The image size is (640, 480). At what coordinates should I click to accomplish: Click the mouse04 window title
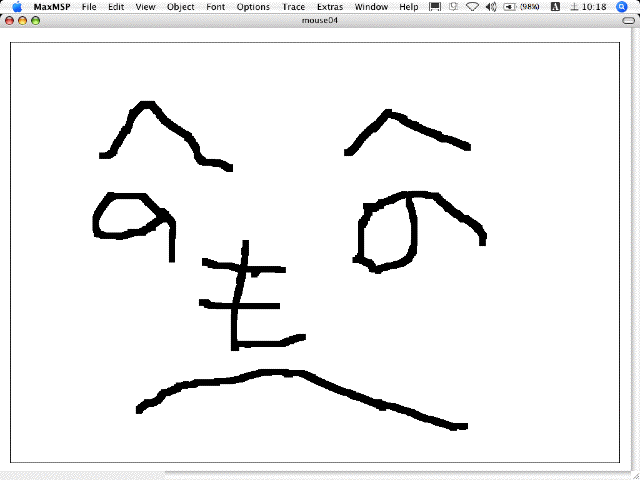320,20
